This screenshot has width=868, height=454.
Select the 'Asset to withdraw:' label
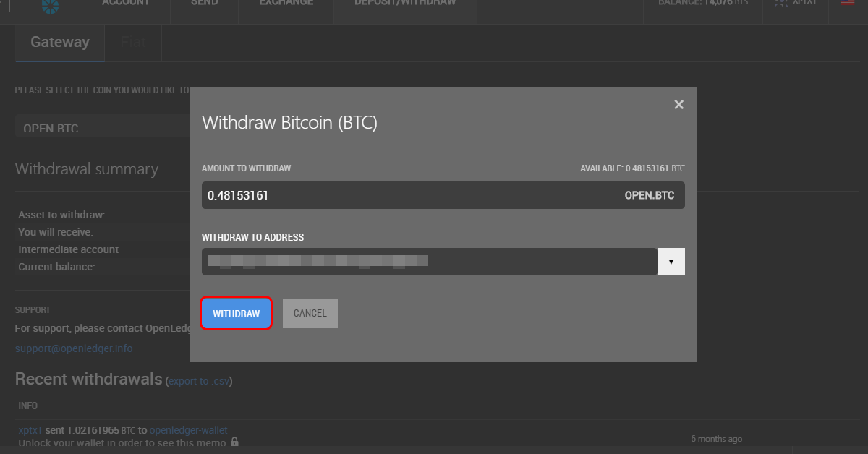coord(61,215)
